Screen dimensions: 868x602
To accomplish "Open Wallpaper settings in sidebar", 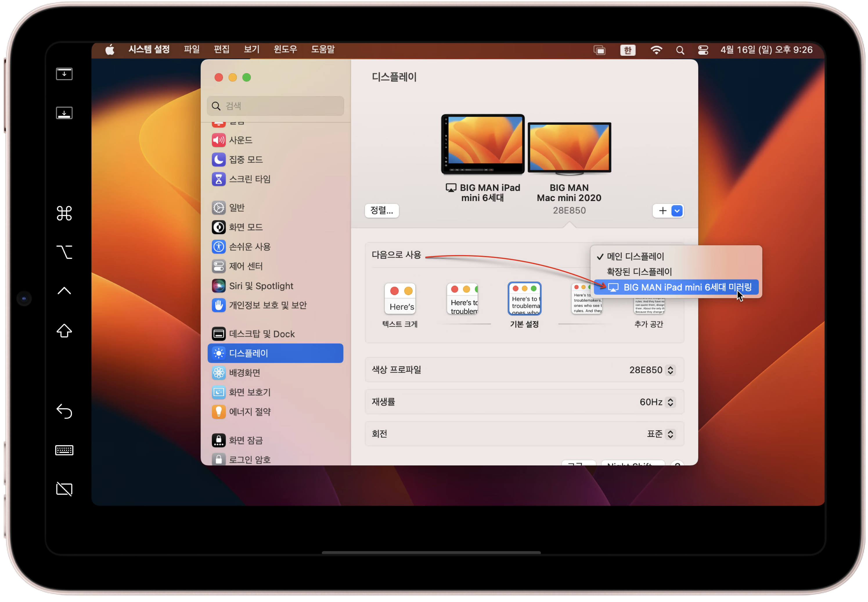I will (245, 373).
